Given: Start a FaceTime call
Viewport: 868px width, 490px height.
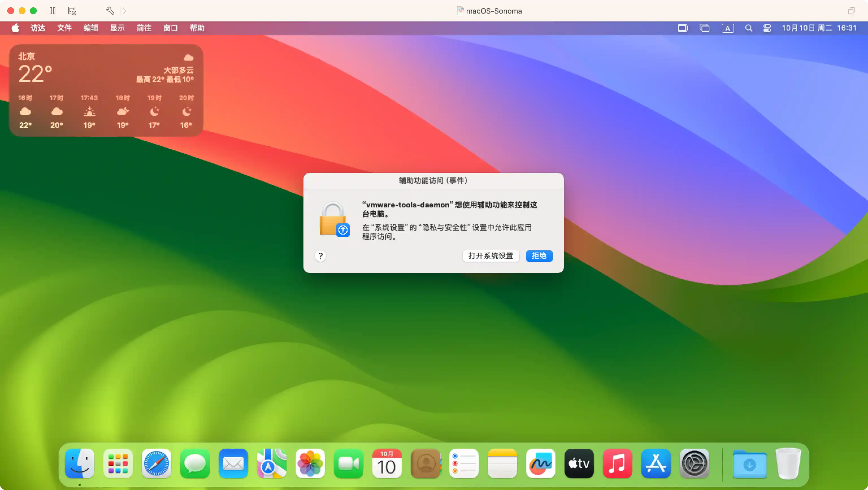Looking at the screenshot, I should [348, 464].
